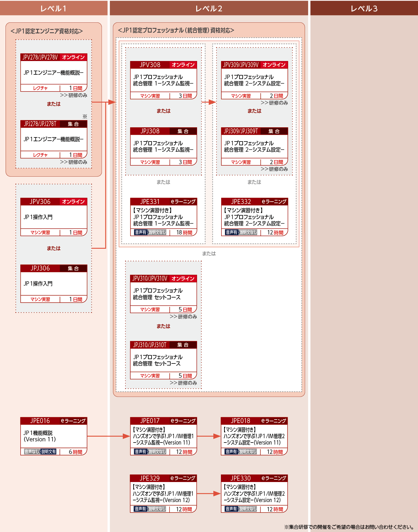Select the JPE331 eラーニング course card
This screenshot has width=418, height=532.
(163, 217)
